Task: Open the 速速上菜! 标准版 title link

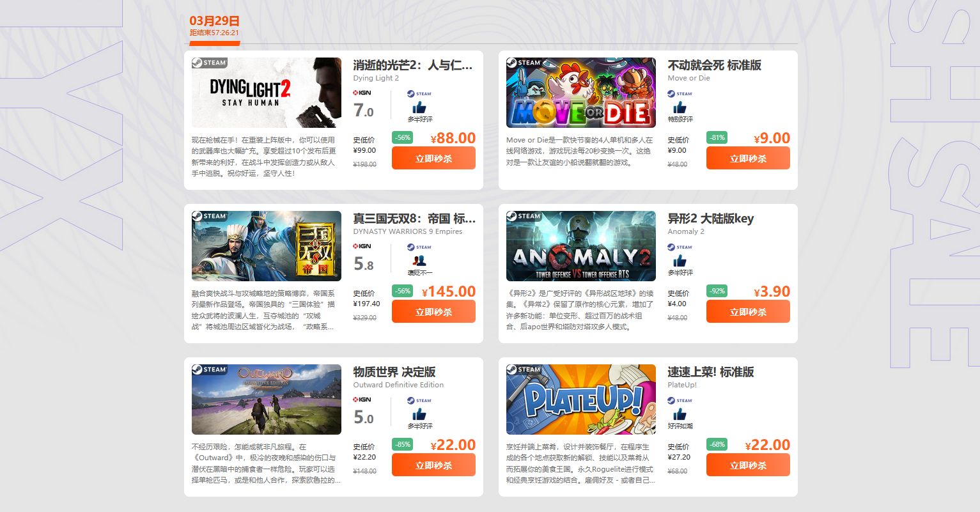Action: pos(711,372)
